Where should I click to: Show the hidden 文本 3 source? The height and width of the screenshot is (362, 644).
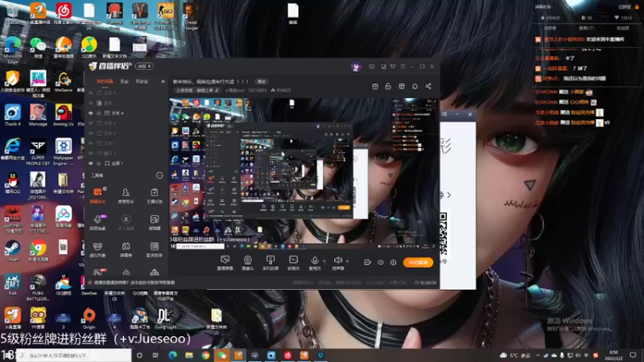(91, 123)
